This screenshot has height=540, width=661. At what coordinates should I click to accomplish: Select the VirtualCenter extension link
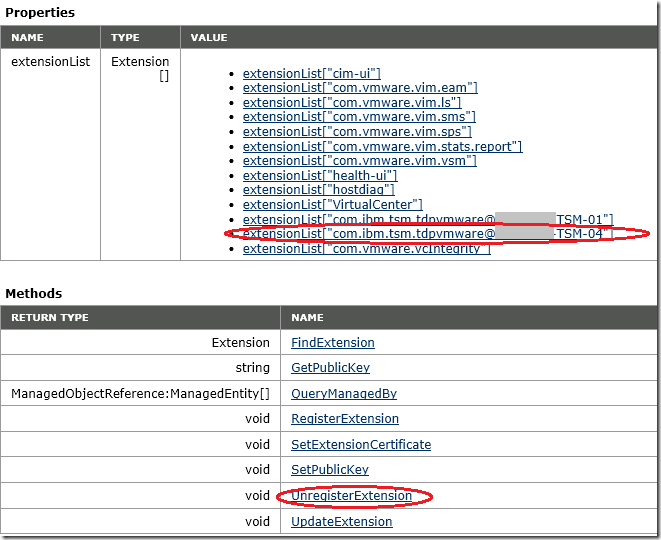pyautogui.click(x=333, y=204)
